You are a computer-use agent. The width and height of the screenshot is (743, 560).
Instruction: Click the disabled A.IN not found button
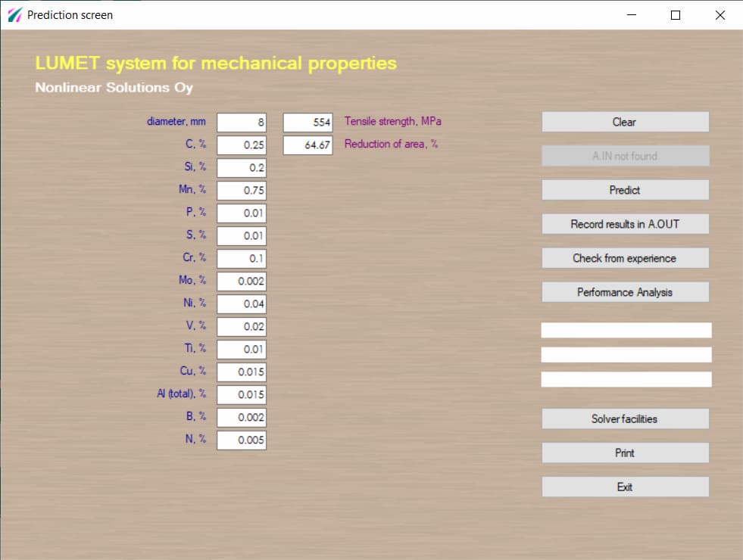[x=625, y=156]
